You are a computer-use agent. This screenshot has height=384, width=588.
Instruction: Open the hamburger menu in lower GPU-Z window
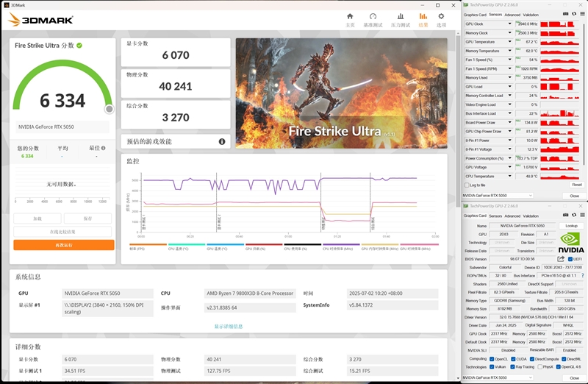(582, 215)
